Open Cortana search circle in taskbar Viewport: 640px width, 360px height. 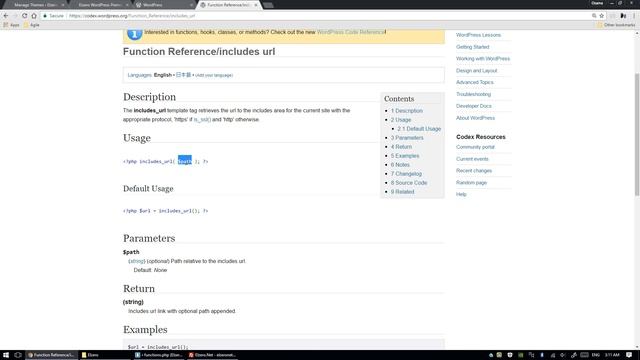click(x=18, y=355)
